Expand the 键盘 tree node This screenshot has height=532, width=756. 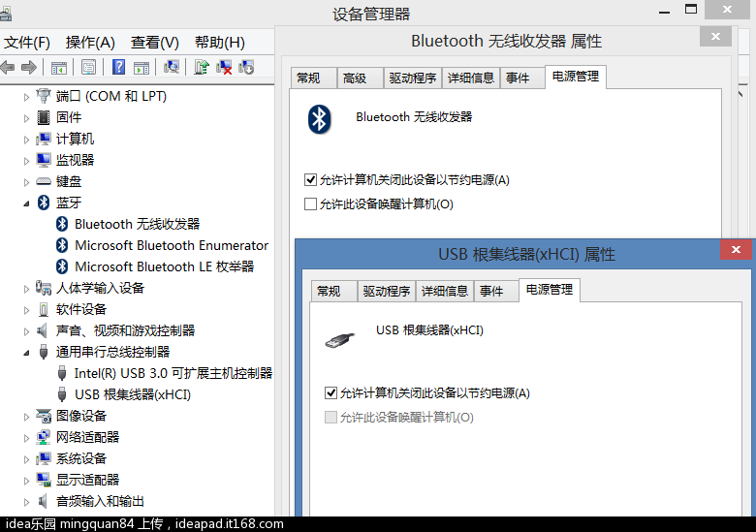click(x=26, y=182)
